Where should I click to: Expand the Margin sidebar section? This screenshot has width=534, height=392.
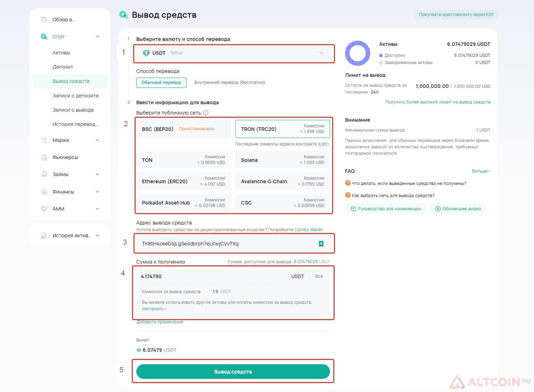[98, 140]
